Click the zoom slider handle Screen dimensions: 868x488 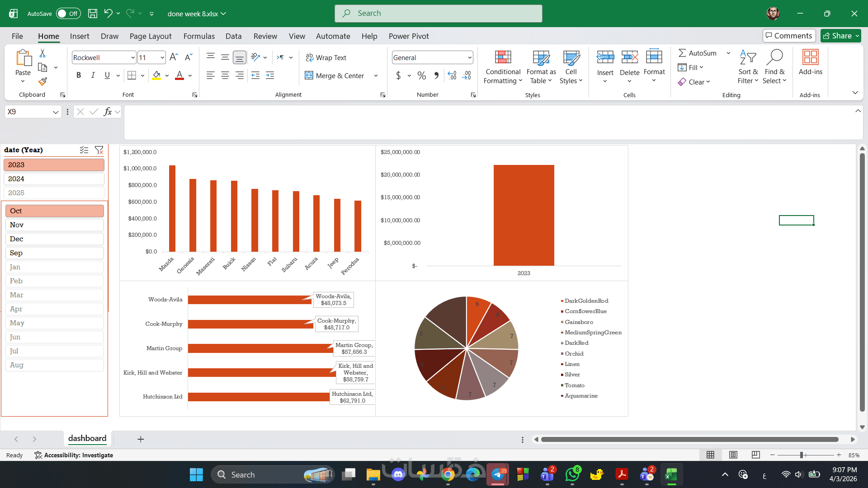pyautogui.click(x=802, y=455)
